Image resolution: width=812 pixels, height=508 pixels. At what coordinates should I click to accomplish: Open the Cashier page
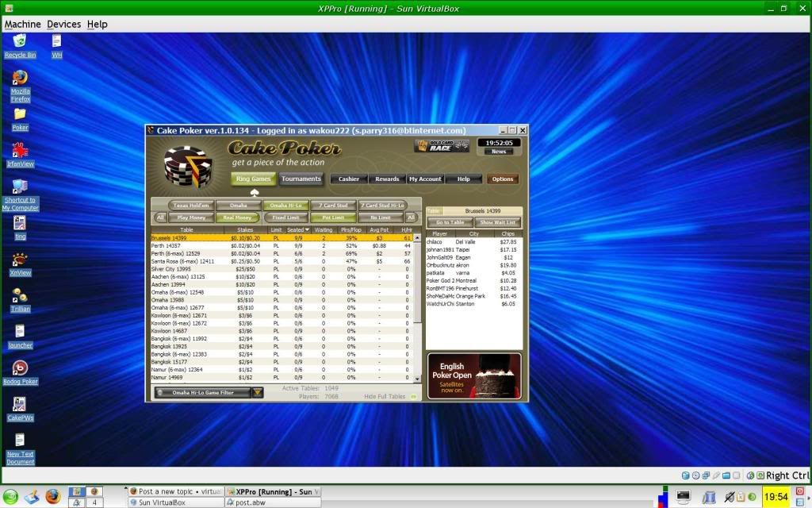pos(349,179)
